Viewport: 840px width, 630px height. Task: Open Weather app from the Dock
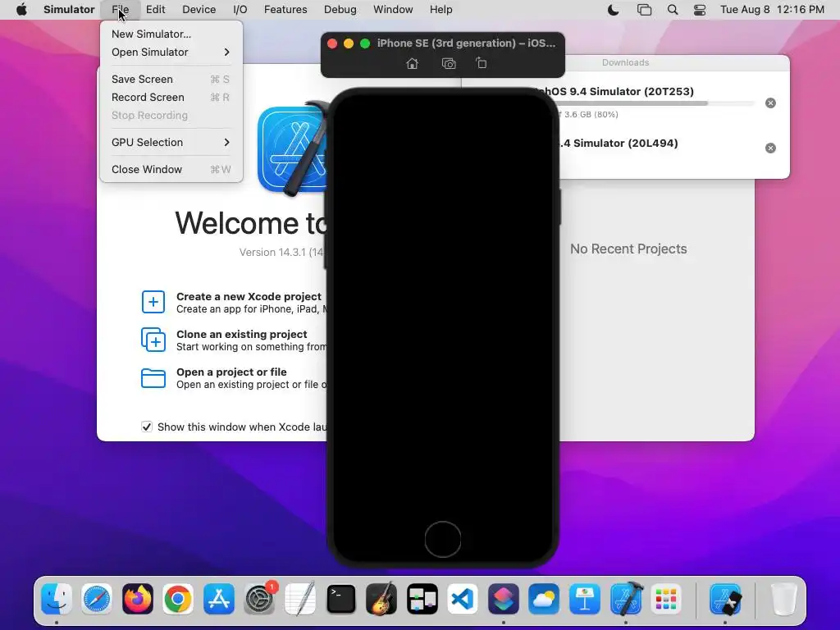(544, 598)
